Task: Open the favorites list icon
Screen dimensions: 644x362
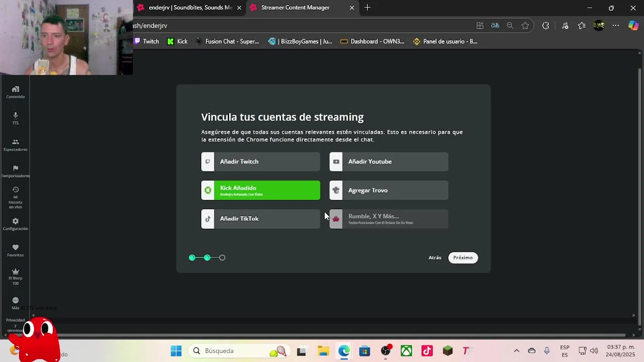Action: pyautogui.click(x=582, y=26)
